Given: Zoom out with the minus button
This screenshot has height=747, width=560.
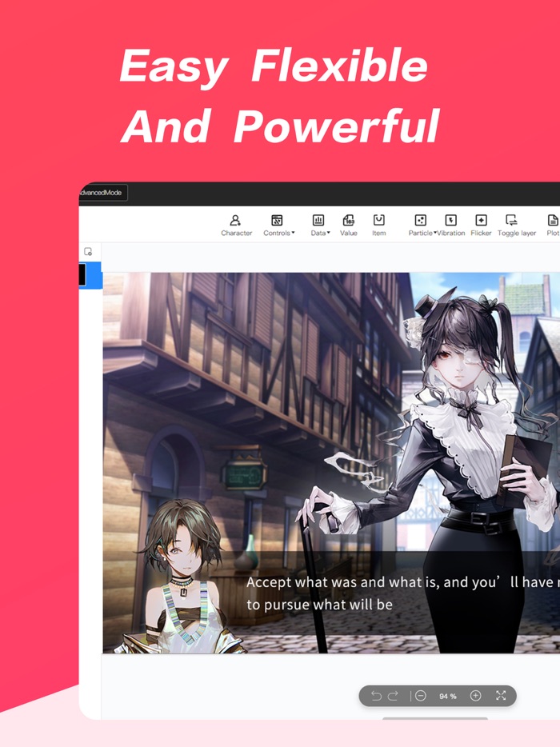Looking at the screenshot, I should (421, 696).
